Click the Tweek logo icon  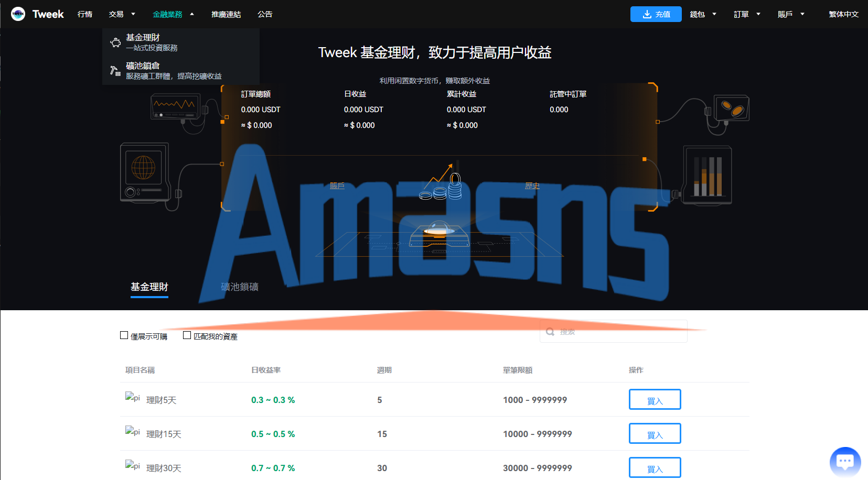(18, 14)
